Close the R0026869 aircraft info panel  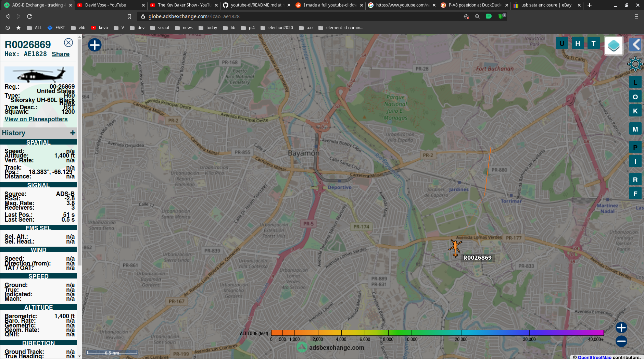(x=68, y=42)
